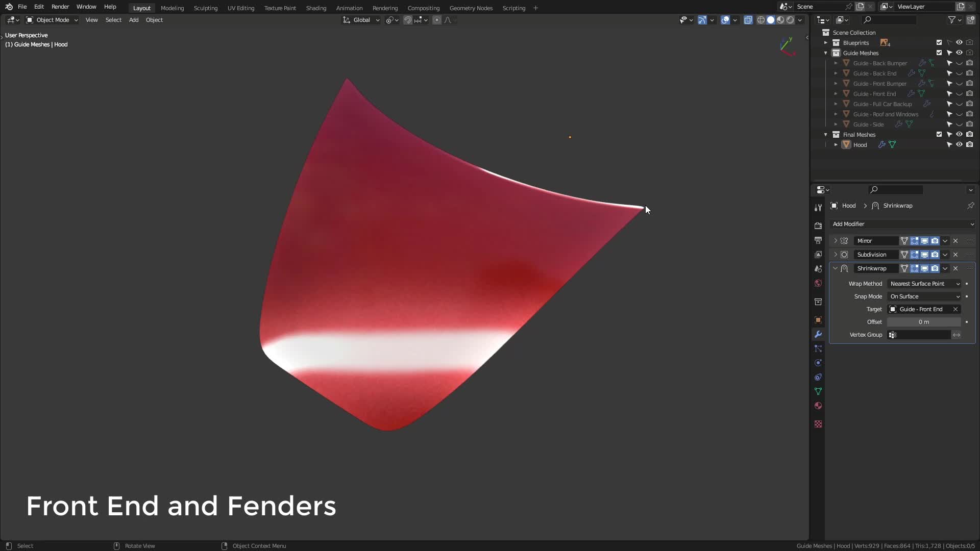This screenshot has height=551, width=980.
Task: Open the Snap Mode dropdown
Action: [x=924, y=296]
